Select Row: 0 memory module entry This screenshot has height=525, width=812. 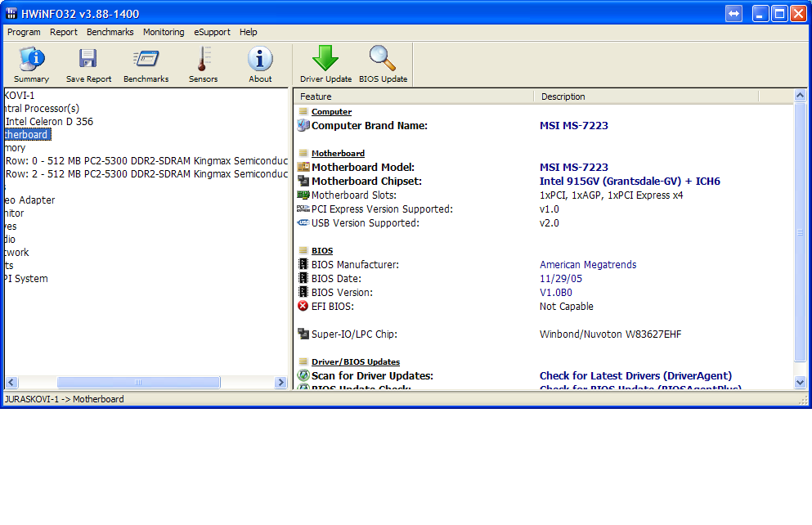(147, 161)
